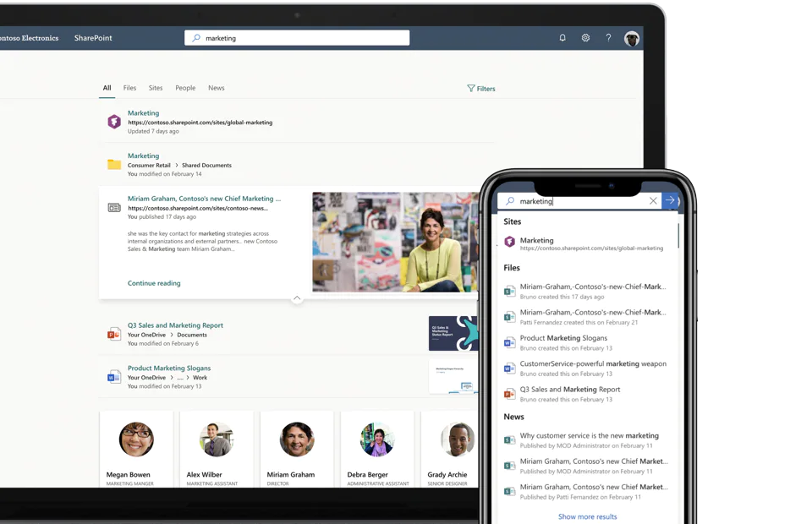This screenshot has height=524, width=812.
Task: Click the PowerPoint icon beside Q3 Sales and Marketing Report
Action: click(114, 332)
